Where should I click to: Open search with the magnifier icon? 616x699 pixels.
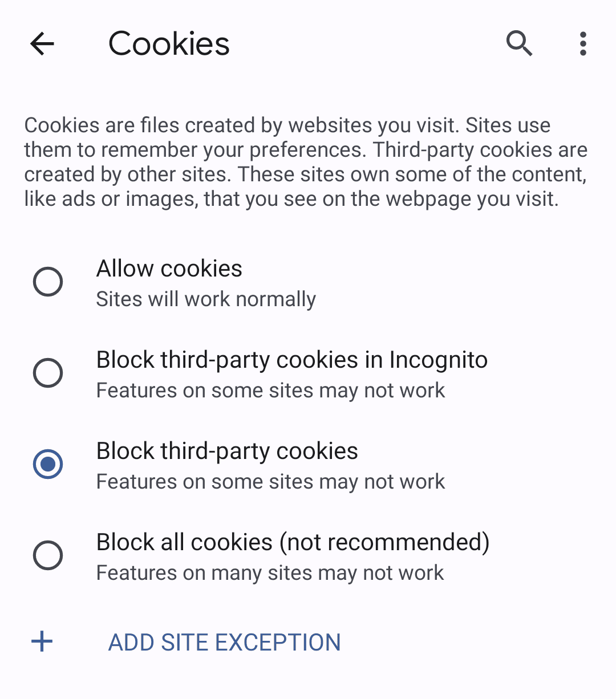tap(519, 43)
